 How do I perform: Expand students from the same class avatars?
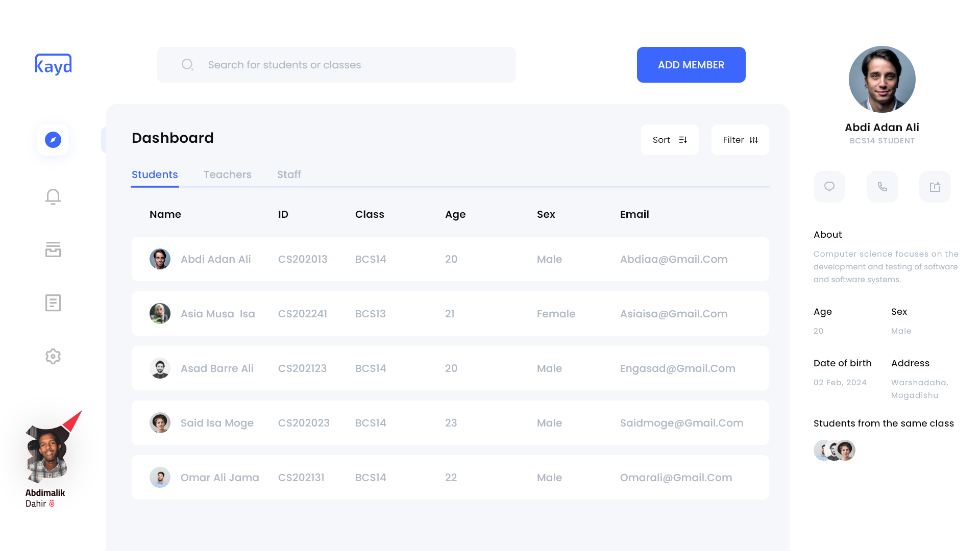click(834, 450)
